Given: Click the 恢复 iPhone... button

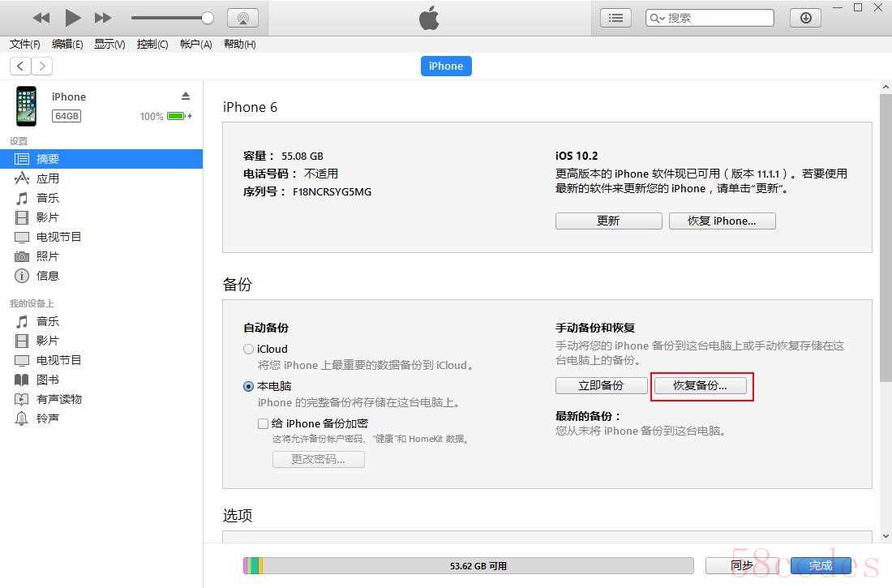Looking at the screenshot, I should [x=722, y=221].
